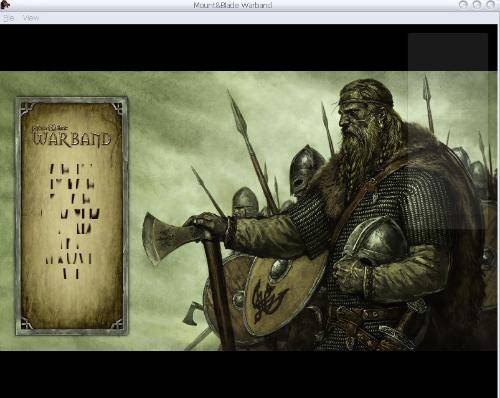Click the Mount&Blade Warband window title
The image size is (500, 398).
[233, 5]
